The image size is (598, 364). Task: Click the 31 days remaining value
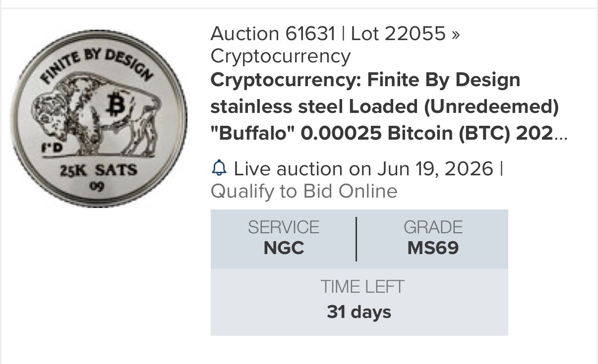tap(359, 312)
